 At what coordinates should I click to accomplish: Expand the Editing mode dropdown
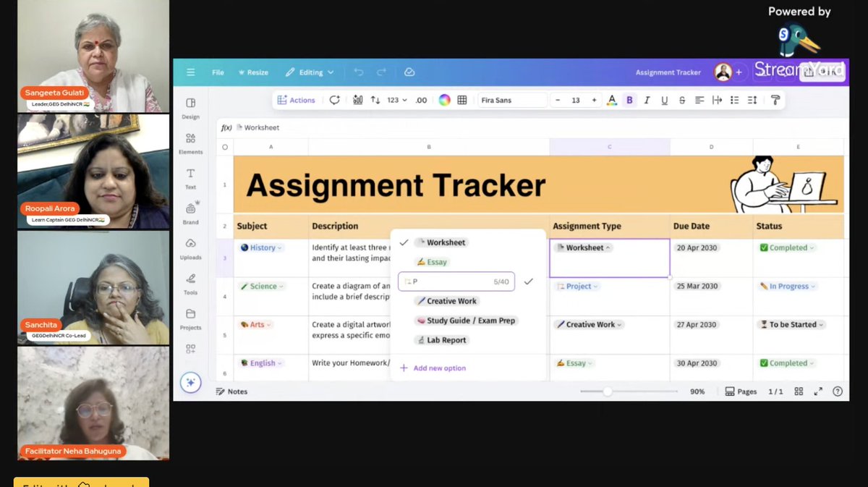[310, 72]
